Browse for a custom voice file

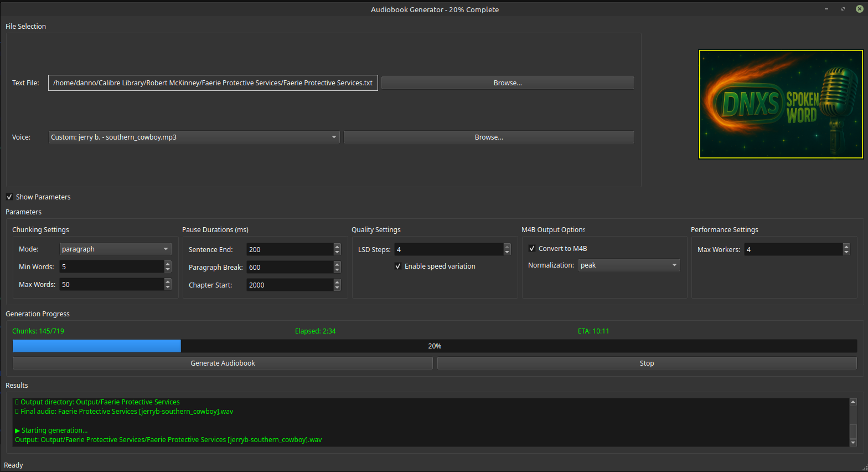(x=489, y=137)
